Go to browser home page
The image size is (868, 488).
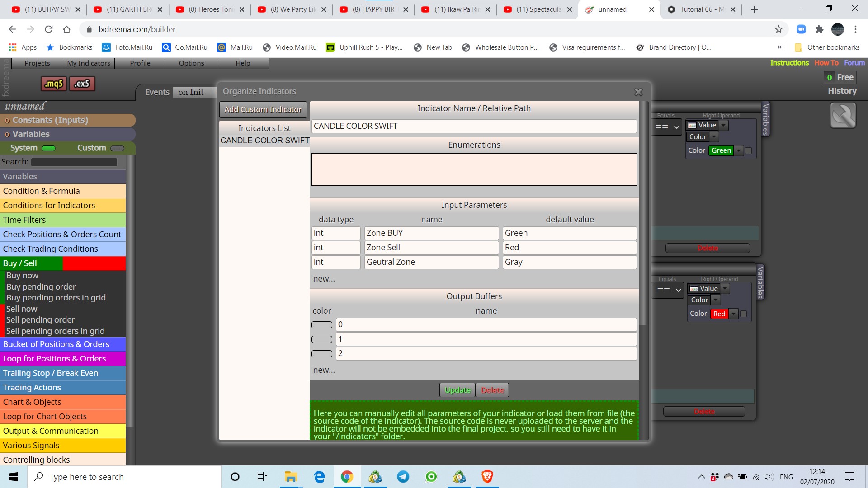pyautogui.click(x=66, y=29)
